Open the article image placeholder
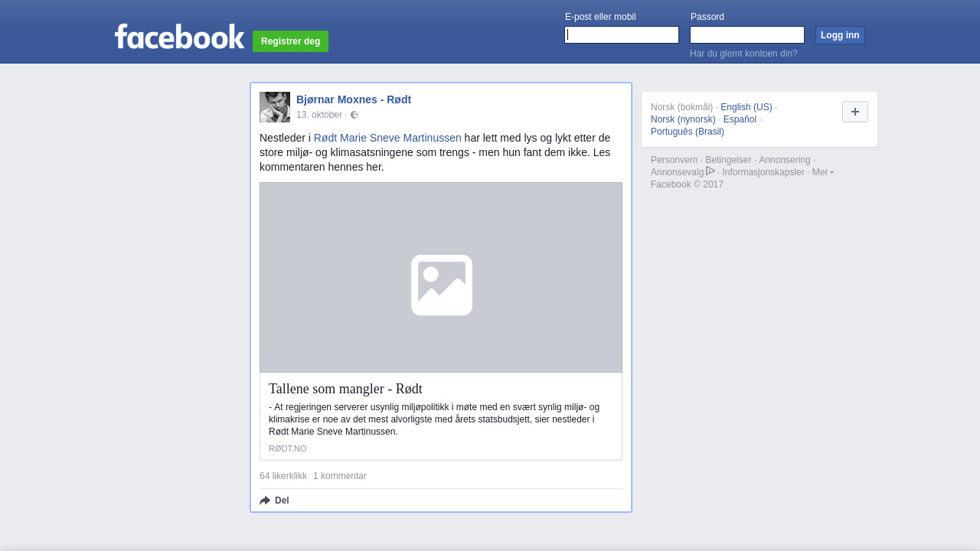Image resolution: width=980 pixels, height=551 pixels. click(x=441, y=277)
